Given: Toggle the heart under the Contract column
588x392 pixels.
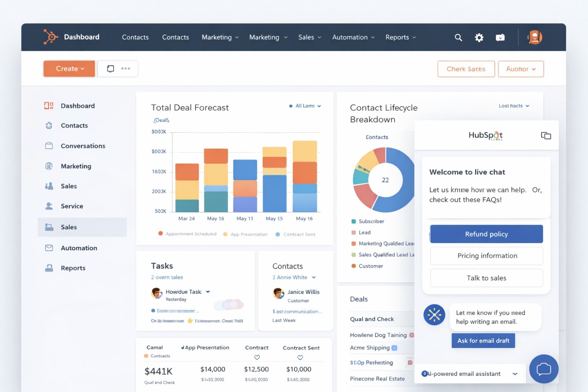Looking at the screenshot, I should coord(257,357).
